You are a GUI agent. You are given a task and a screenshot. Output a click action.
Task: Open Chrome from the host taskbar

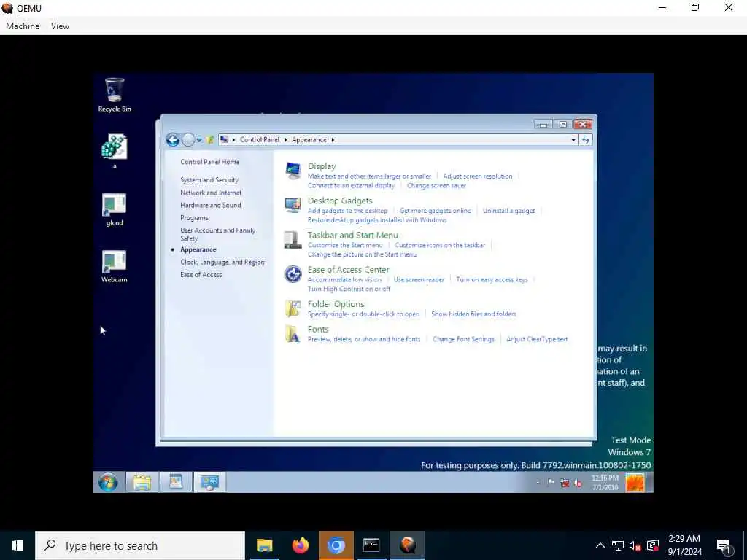coord(336,545)
